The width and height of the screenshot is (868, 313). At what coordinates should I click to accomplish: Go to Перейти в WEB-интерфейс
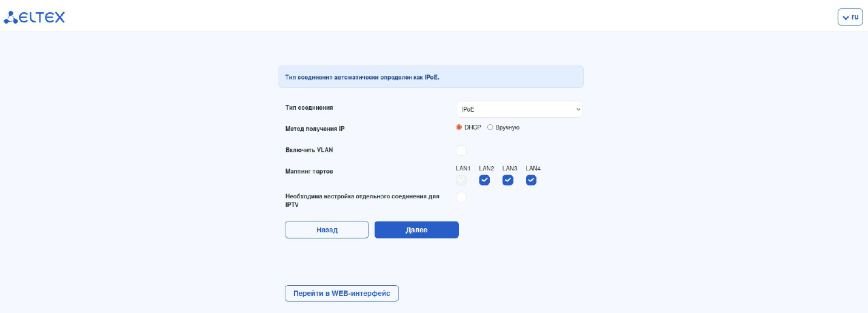pyautogui.click(x=342, y=294)
